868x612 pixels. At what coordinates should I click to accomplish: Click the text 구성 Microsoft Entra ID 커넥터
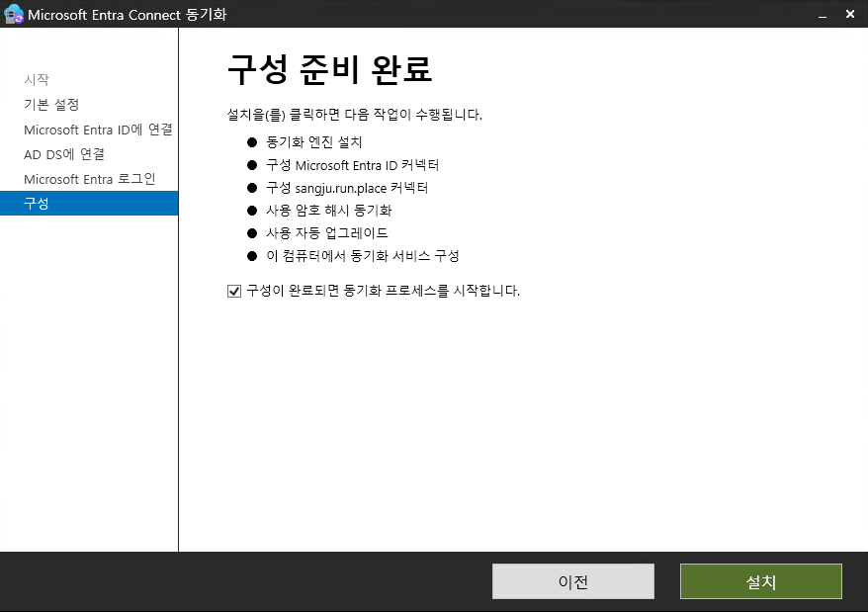[353, 165]
